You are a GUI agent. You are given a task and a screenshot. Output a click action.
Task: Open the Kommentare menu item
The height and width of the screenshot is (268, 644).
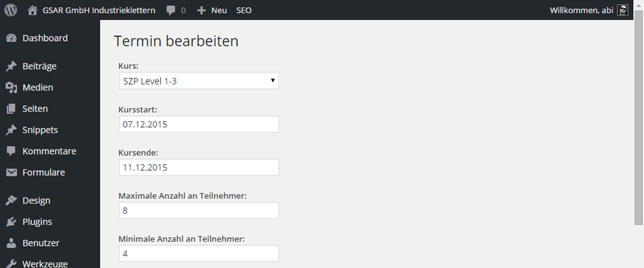pyautogui.click(x=49, y=151)
